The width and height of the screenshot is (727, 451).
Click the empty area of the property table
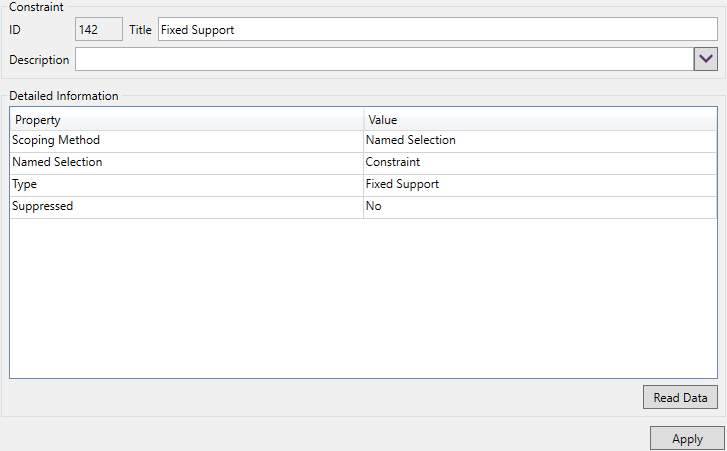tap(363, 300)
